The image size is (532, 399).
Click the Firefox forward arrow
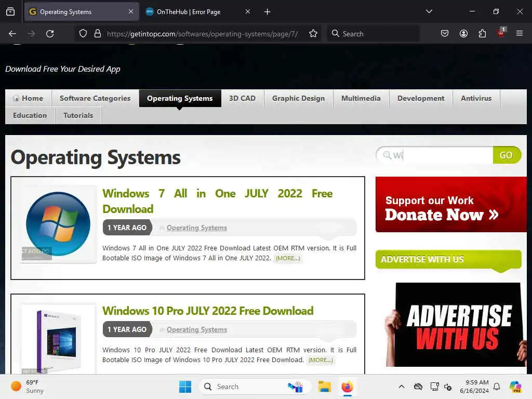pyautogui.click(x=31, y=34)
